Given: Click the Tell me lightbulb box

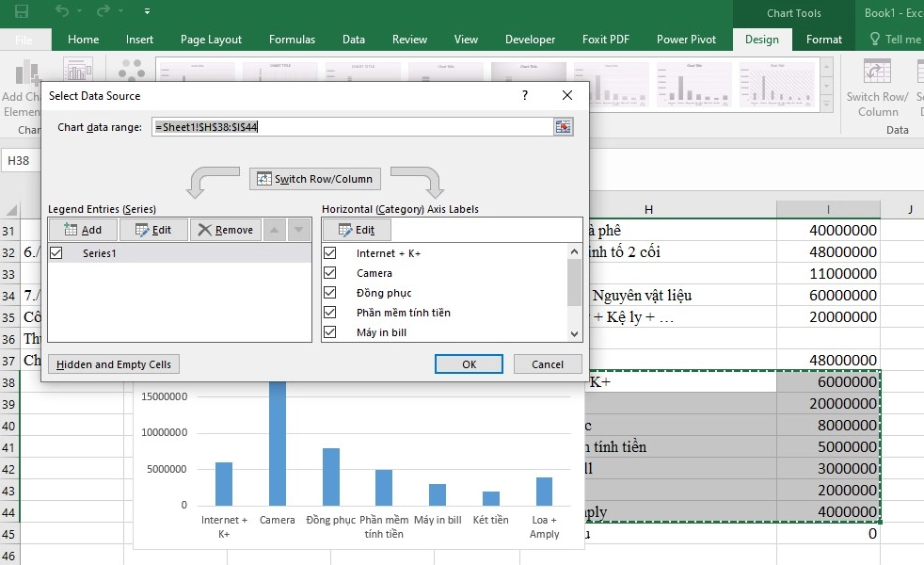Looking at the screenshot, I should pos(896,40).
